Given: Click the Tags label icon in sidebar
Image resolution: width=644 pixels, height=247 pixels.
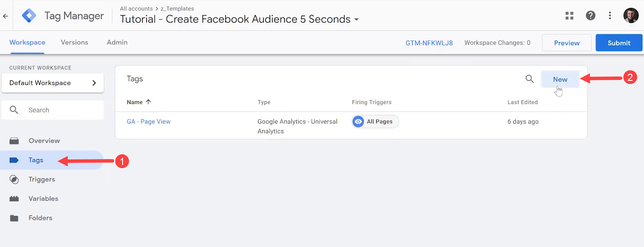Looking at the screenshot, I should tap(14, 160).
